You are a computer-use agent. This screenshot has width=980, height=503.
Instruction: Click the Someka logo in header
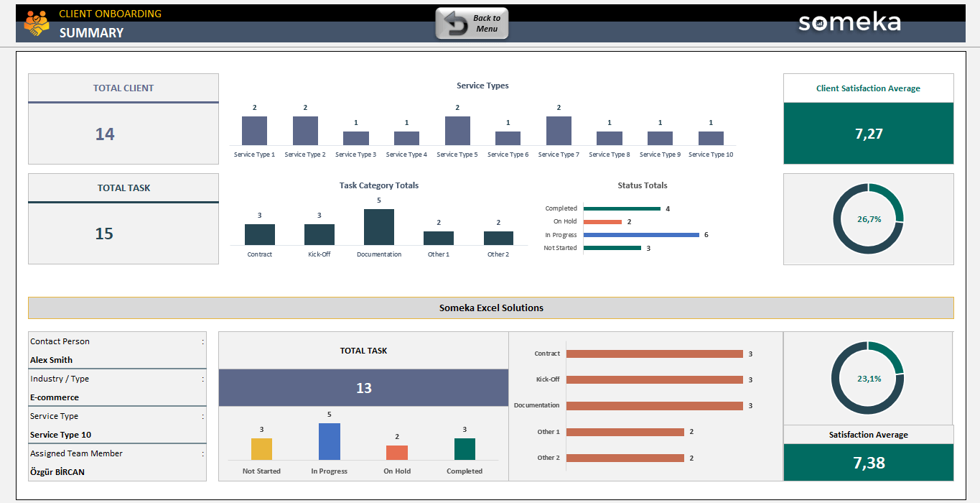(849, 22)
